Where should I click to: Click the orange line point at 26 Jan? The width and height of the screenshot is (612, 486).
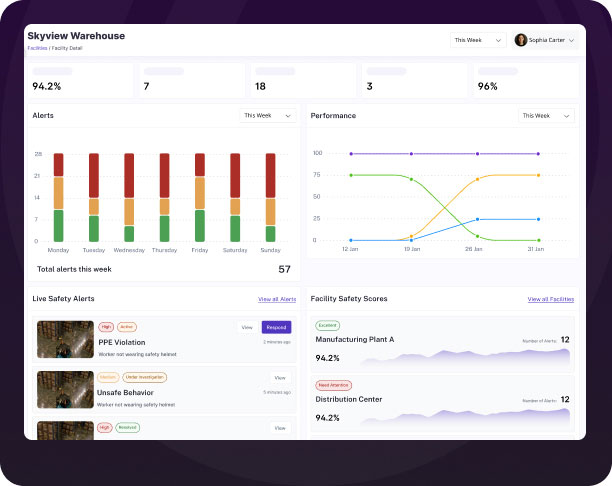point(477,179)
